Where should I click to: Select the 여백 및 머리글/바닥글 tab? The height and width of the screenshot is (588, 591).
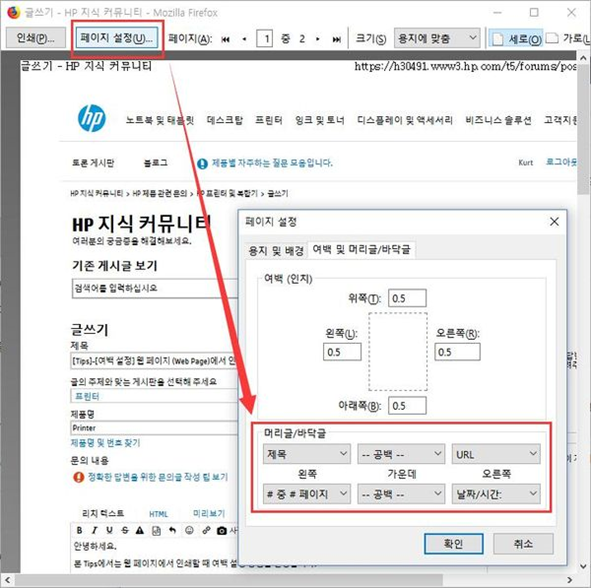pos(361,249)
